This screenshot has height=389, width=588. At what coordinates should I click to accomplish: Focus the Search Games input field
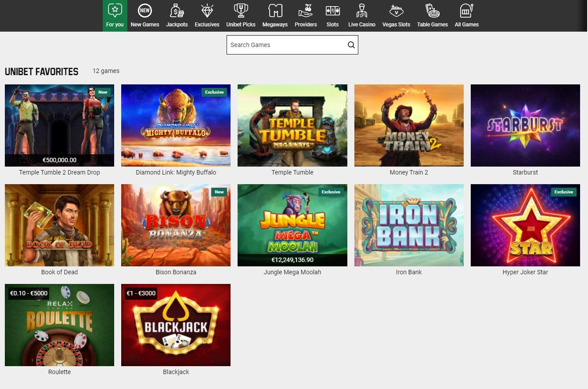[292, 45]
